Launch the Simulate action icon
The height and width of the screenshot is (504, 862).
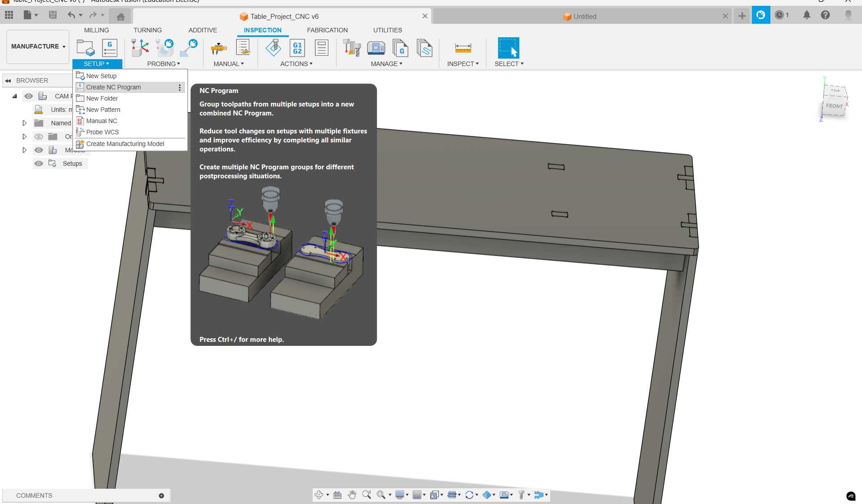(x=273, y=48)
